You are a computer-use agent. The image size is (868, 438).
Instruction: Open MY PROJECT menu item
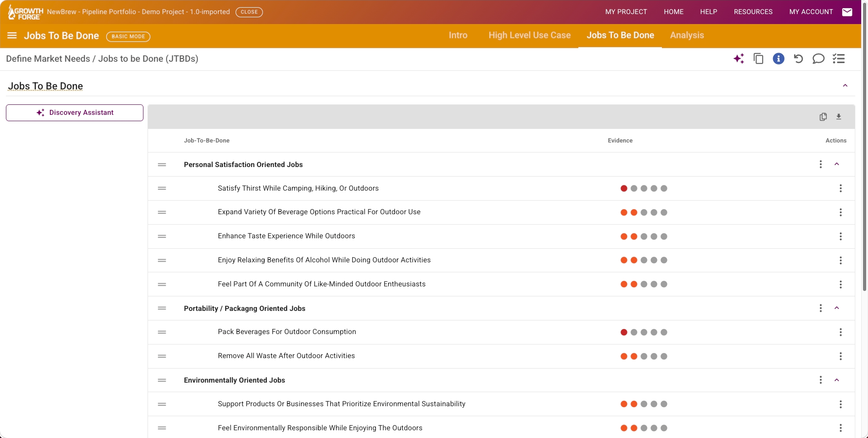point(626,12)
